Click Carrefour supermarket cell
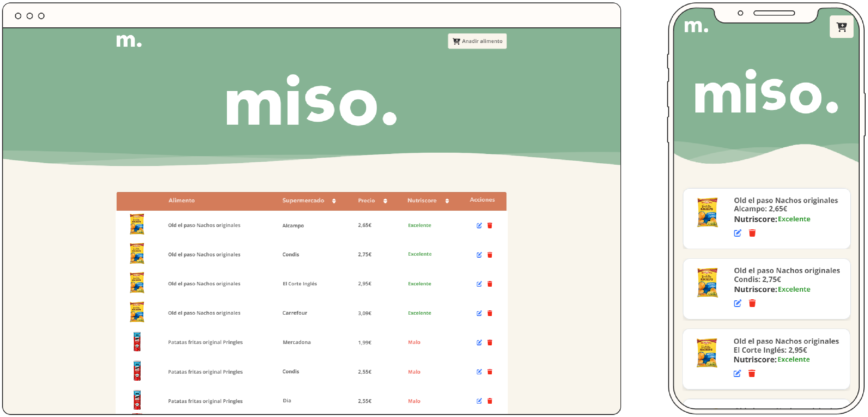868x417 pixels. tap(295, 313)
